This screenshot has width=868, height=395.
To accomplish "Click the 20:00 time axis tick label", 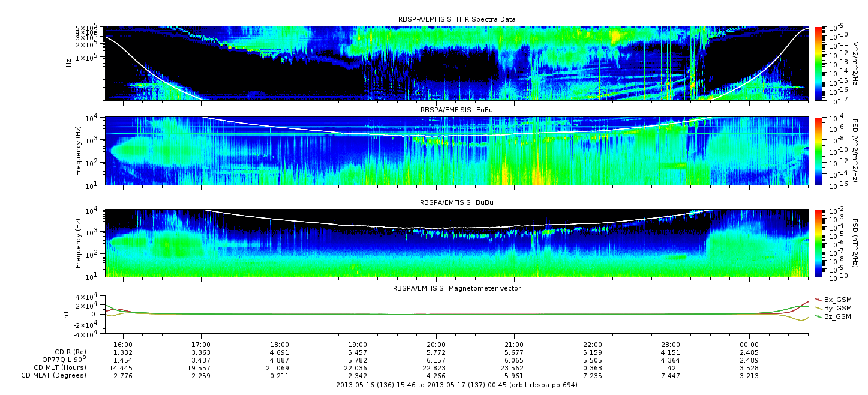I will click(x=436, y=345).
